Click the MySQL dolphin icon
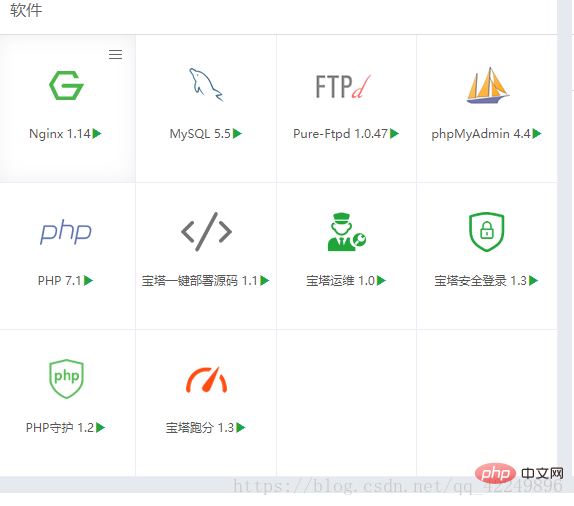 pos(206,85)
